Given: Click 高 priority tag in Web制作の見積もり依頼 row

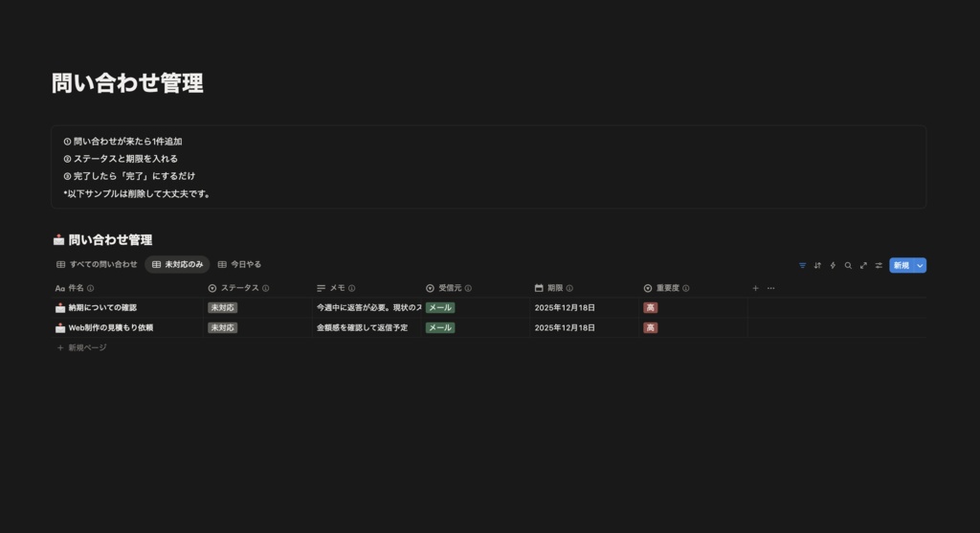Looking at the screenshot, I should [x=650, y=327].
